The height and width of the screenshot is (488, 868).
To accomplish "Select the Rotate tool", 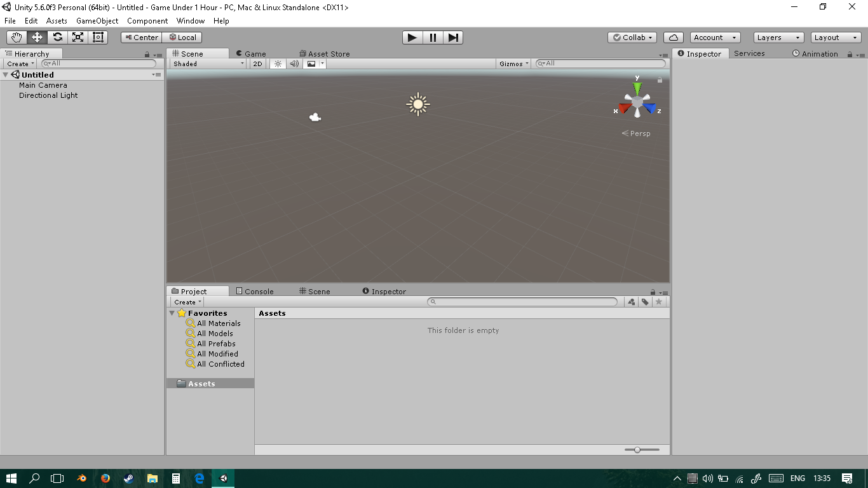I will pyautogui.click(x=57, y=37).
